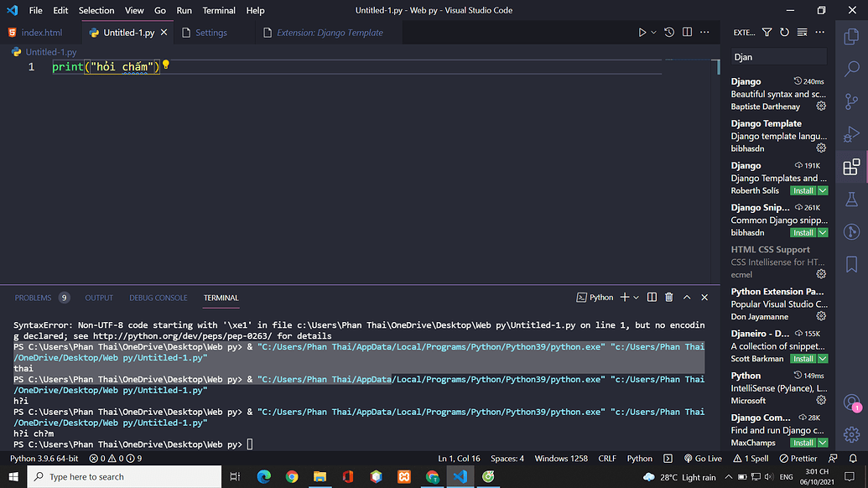Select Python 3.9.6 64-bit interpreter

(44, 459)
